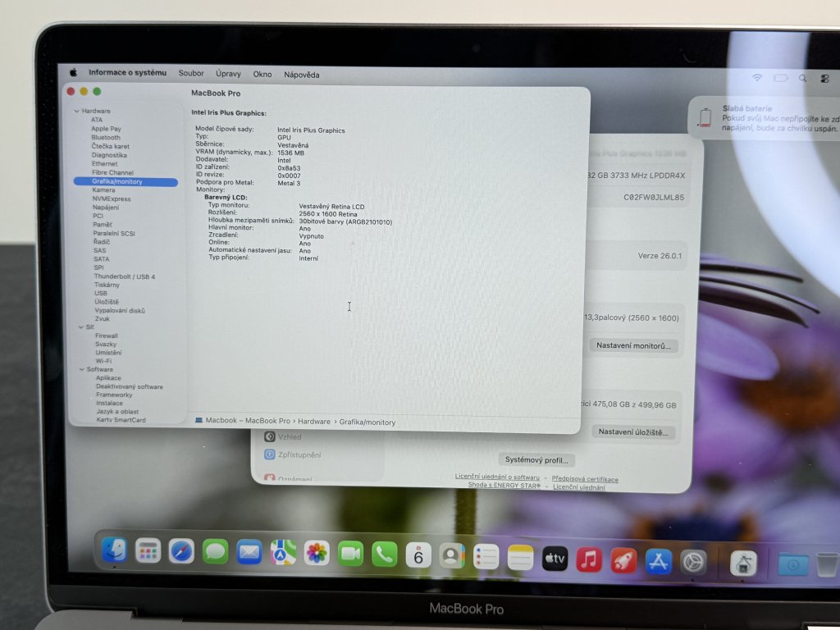840x630 pixels.
Task: Open Calendar app showing 6
Action: 418,556
